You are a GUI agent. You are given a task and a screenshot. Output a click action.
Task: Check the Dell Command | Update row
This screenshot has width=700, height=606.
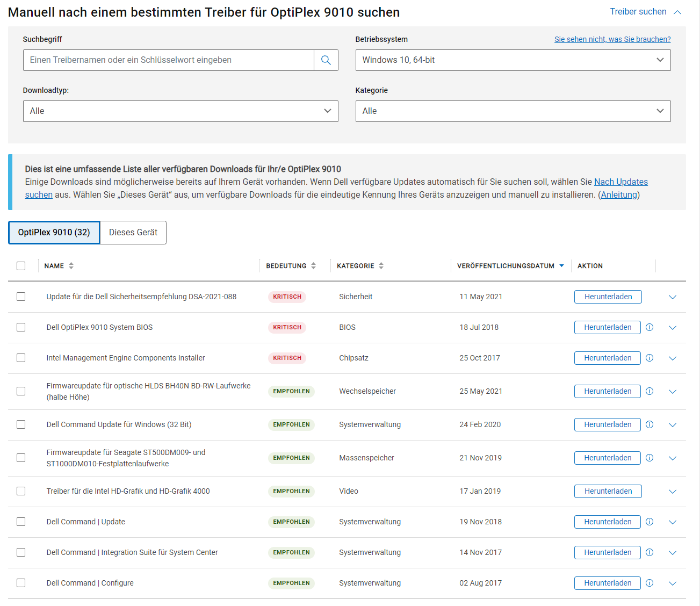point(21,522)
